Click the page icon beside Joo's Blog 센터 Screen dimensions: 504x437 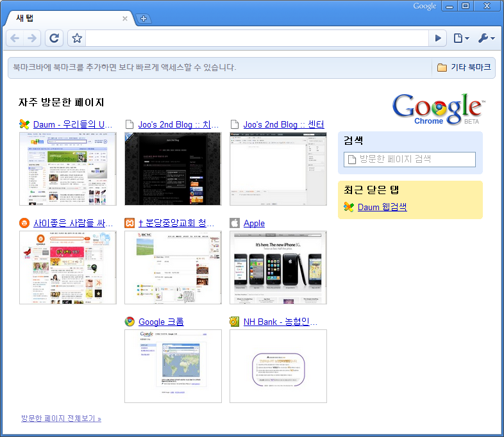coord(235,124)
